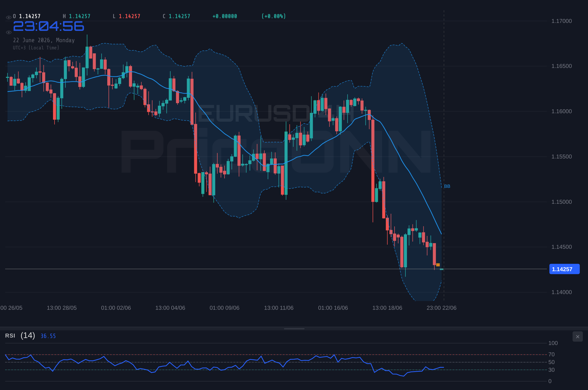Grab the pane divider handle above RSI
588x390 pixels.
294,329
